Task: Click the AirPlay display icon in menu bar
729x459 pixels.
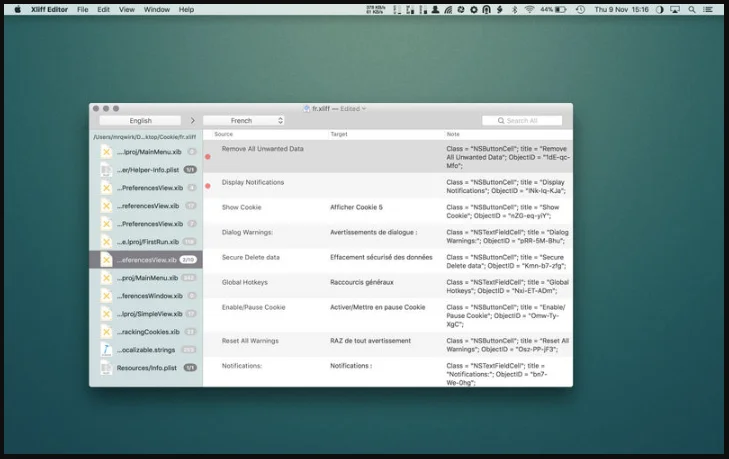Action: point(675,9)
